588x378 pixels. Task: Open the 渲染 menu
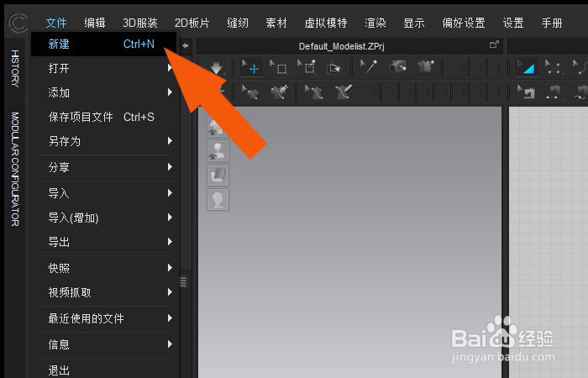375,23
